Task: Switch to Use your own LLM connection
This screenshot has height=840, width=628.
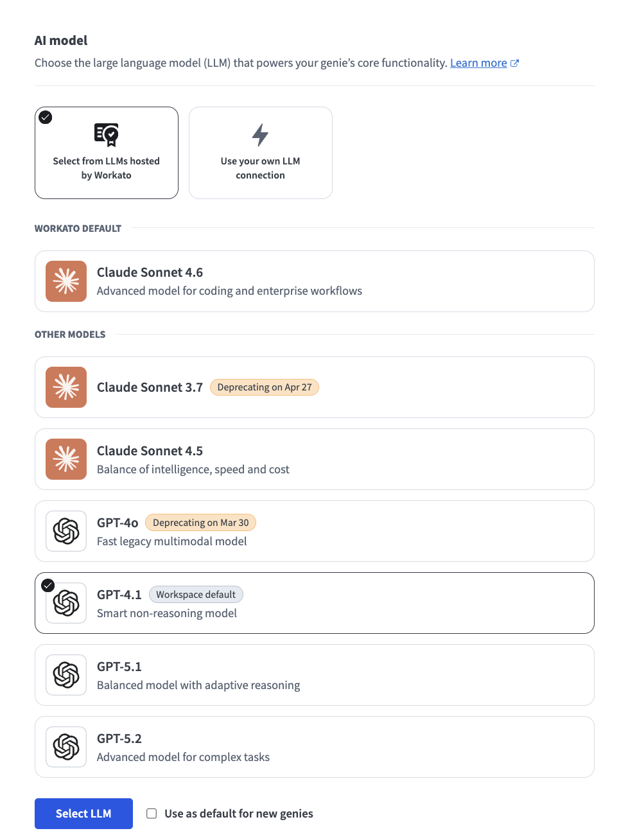Action: pyautogui.click(x=260, y=153)
